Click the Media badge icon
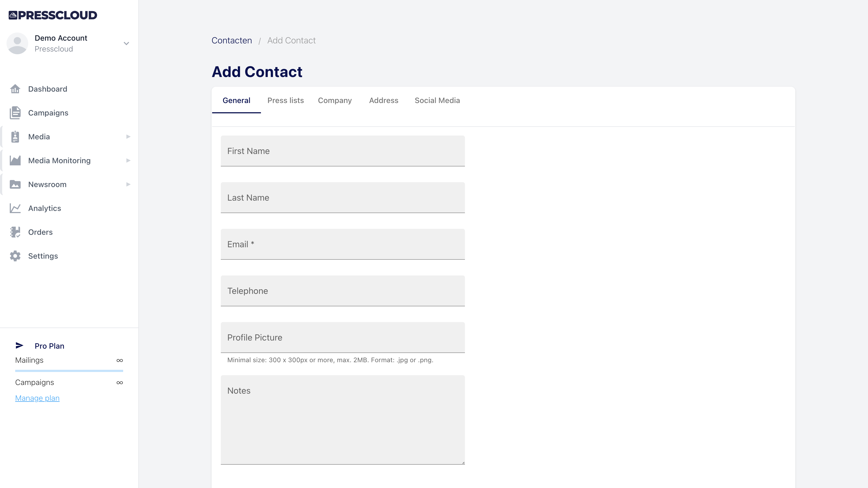Screen dimensions: 868x488 [x=15, y=137]
